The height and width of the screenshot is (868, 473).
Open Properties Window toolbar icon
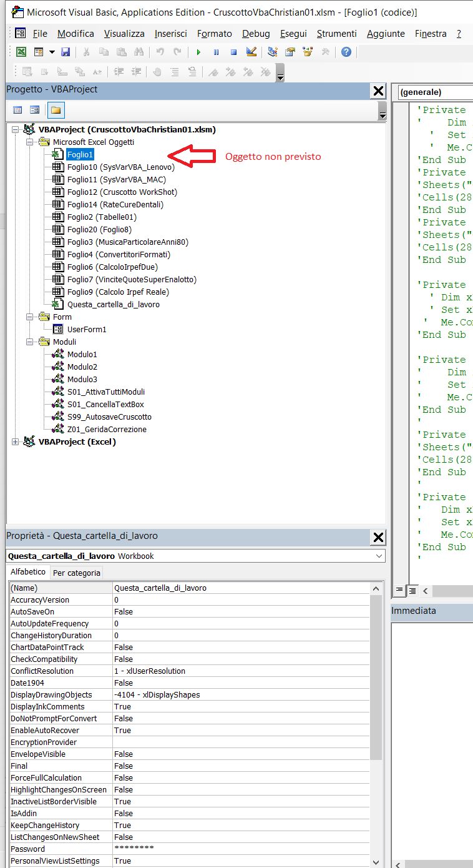(290, 52)
